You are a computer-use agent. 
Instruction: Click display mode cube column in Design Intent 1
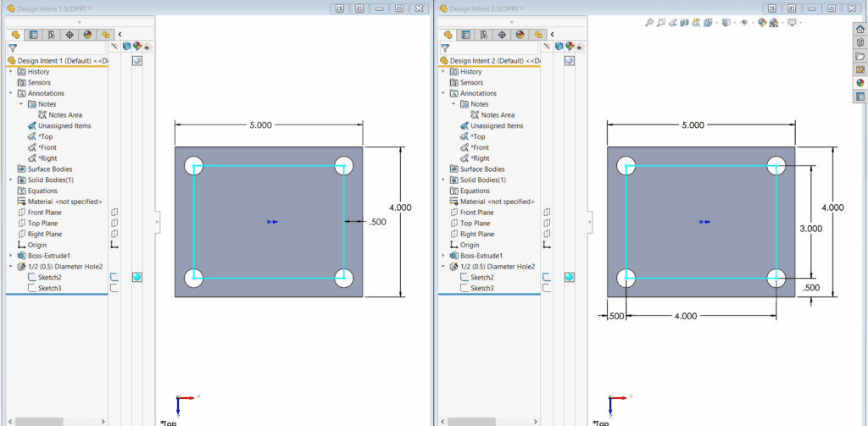(125, 47)
